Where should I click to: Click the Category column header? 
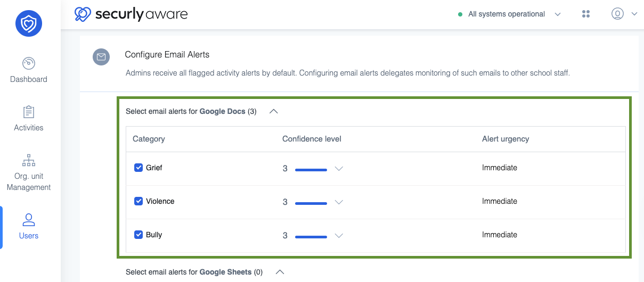(x=149, y=139)
